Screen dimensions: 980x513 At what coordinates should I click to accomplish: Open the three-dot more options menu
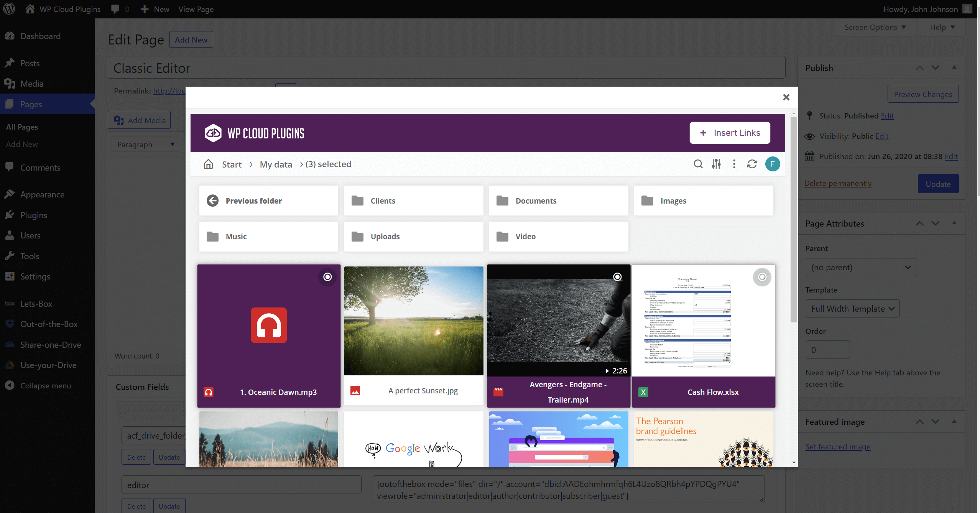(734, 164)
